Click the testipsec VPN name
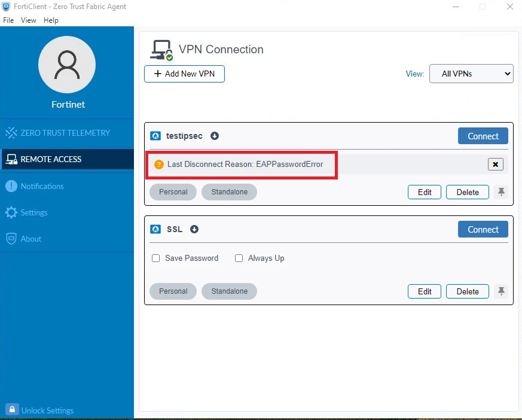The image size is (522, 420). [184, 136]
